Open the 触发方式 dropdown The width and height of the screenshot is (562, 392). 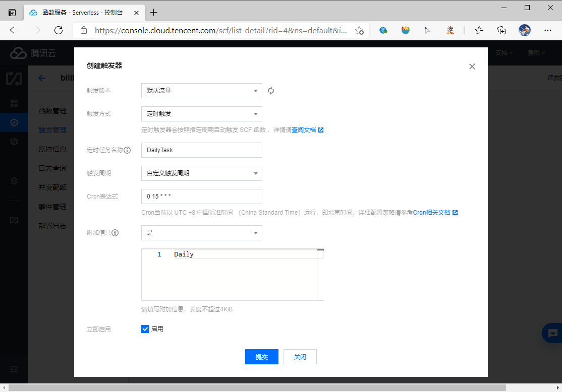pyautogui.click(x=201, y=114)
